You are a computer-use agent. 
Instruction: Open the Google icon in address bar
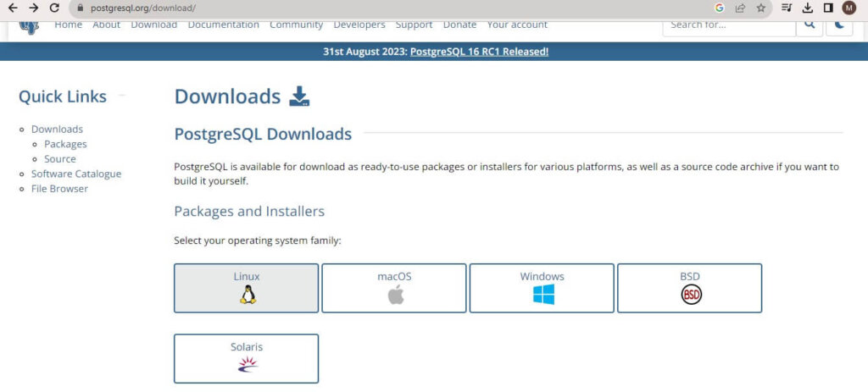click(x=719, y=8)
